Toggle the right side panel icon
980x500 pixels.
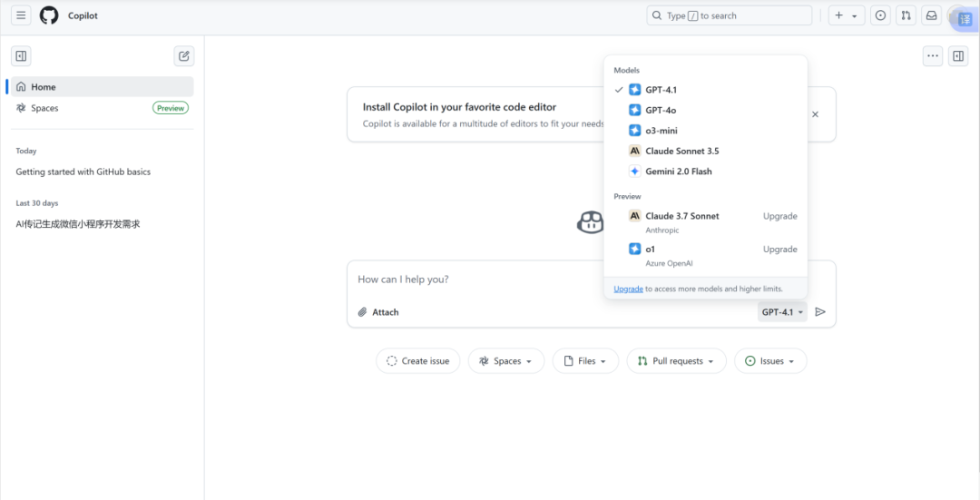tap(958, 56)
